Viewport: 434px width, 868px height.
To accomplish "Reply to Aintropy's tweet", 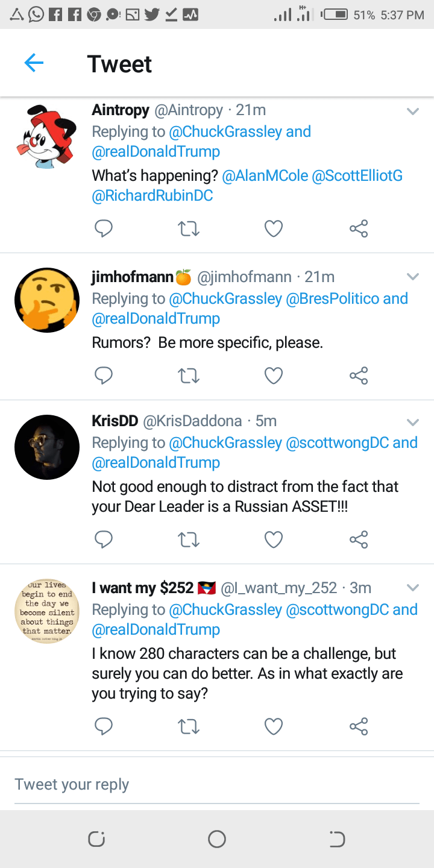I will coord(104,228).
